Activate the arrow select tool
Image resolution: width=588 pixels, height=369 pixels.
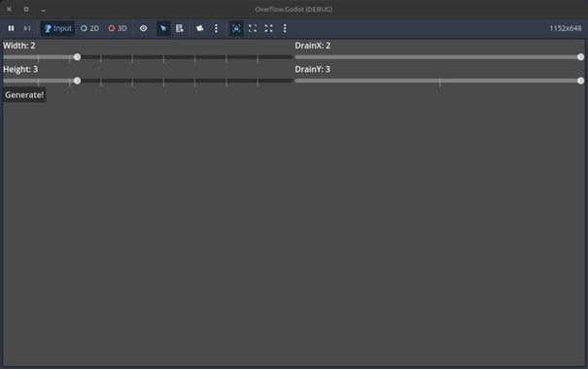[163, 28]
